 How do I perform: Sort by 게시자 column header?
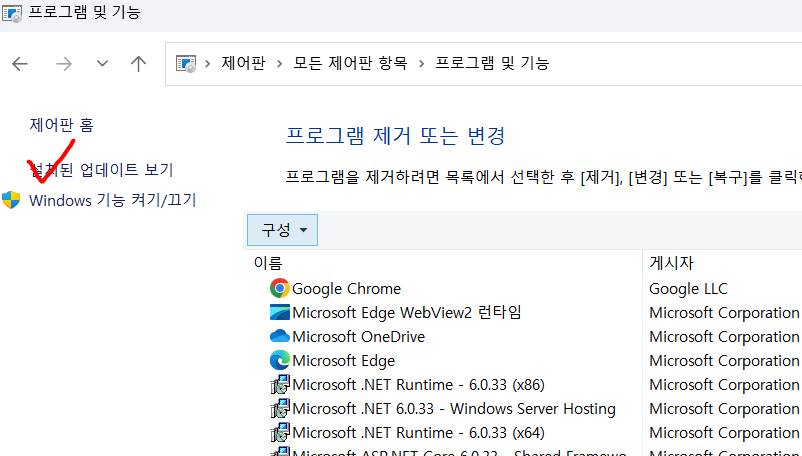click(671, 263)
